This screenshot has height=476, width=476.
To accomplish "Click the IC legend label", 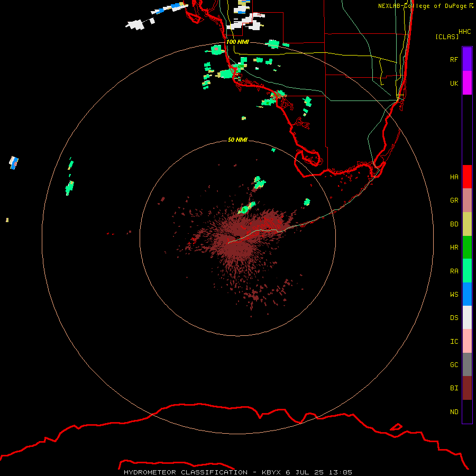I will coord(454,342).
